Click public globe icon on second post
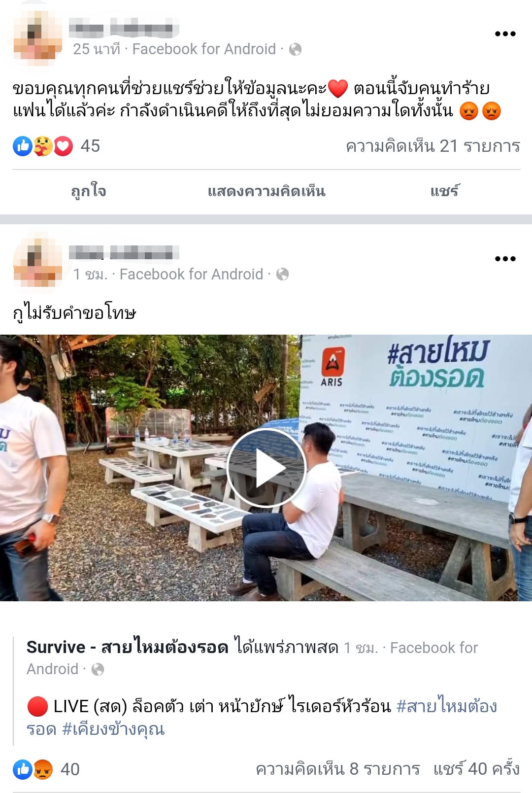The image size is (532, 793). tap(282, 274)
